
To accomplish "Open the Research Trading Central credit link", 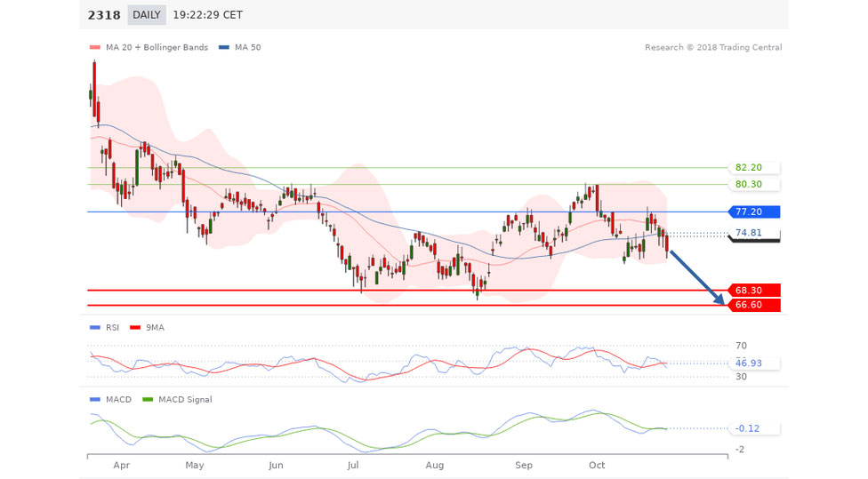I will point(713,47).
